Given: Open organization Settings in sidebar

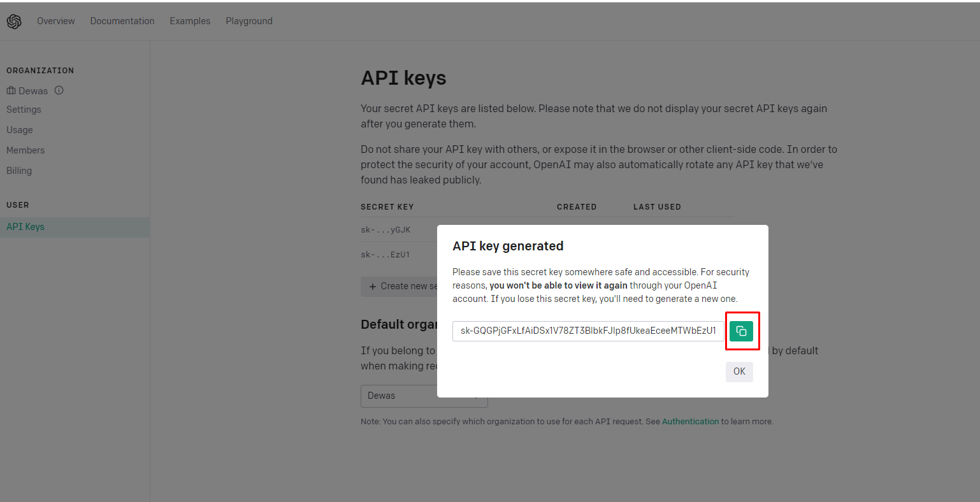Looking at the screenshot, I should coord(24,110).
